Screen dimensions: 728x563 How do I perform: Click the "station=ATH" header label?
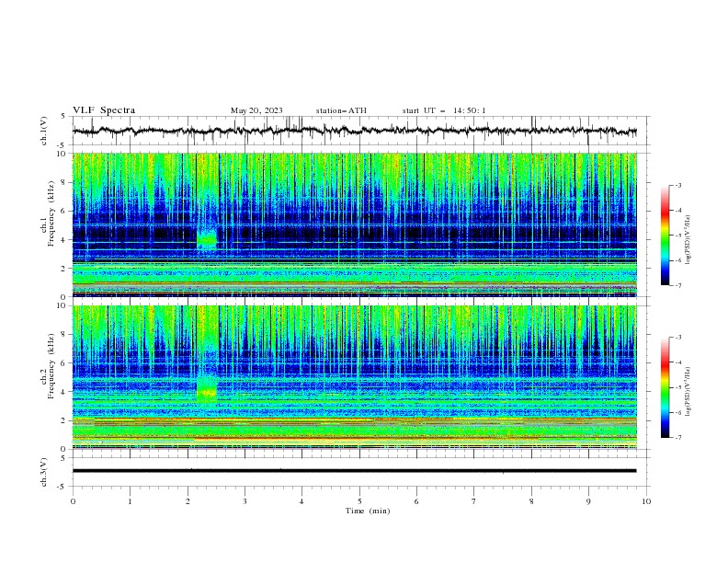[341, 110]
